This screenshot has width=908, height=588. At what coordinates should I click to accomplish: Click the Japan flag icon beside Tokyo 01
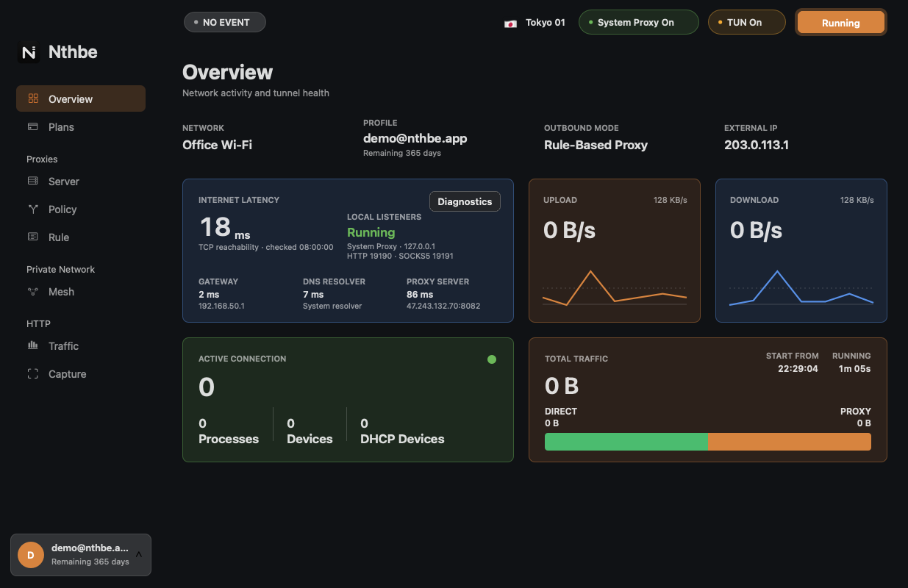510,23
